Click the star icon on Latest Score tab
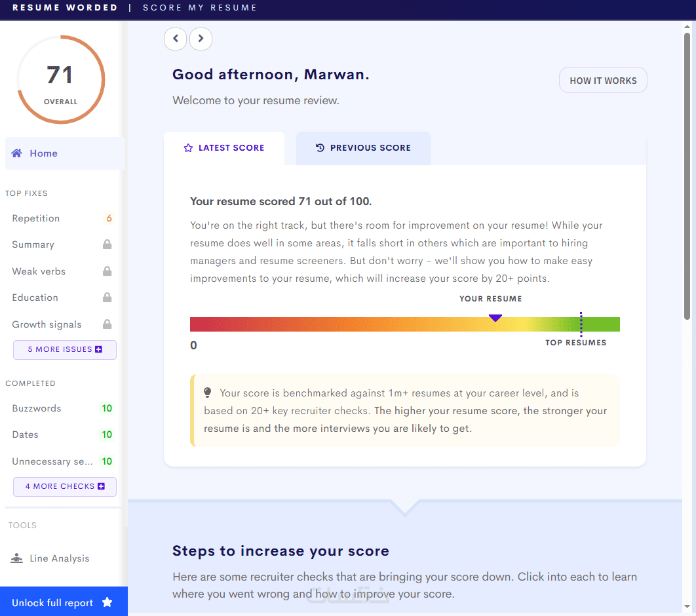This screenshot has width=696, height=616. click(x=188, y=148)
